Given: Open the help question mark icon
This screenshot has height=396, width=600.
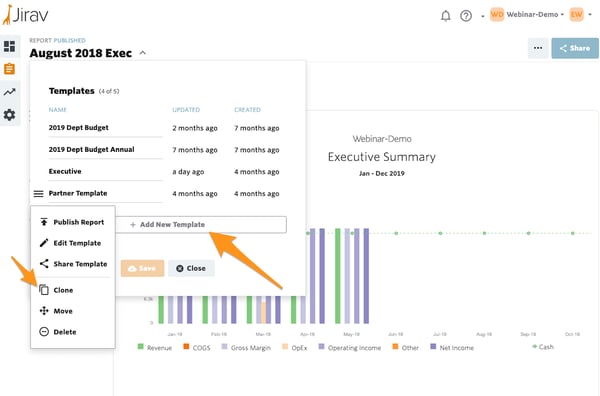Looking at the screenshot, I should pos(466,16).
